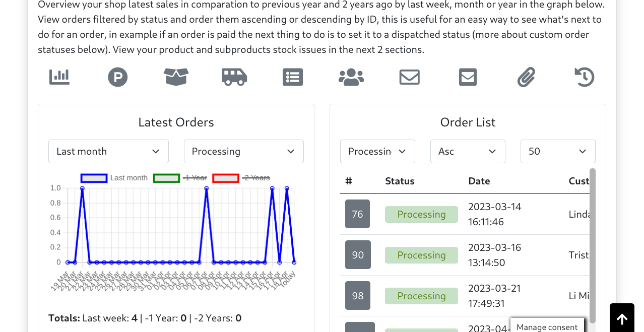Click the date 2023-03-16 13:14:50
This screenshot has height=332, width=644.
(495, 255)
